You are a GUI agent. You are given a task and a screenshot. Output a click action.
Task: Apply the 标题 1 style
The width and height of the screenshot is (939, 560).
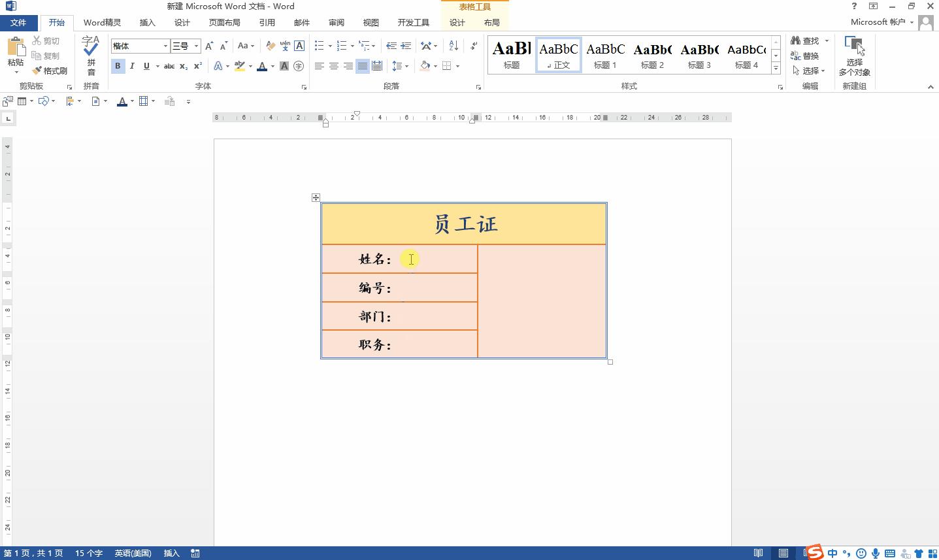coord(604,54)
